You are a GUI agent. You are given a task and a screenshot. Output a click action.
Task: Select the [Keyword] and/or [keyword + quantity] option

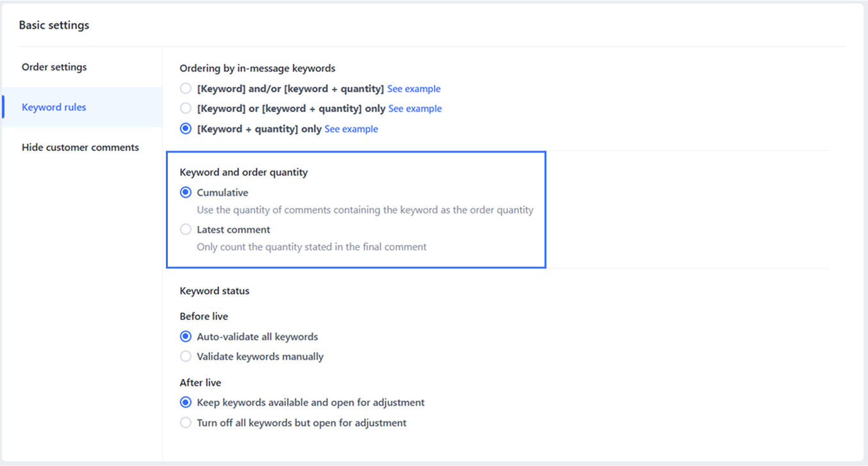(186, 89)
